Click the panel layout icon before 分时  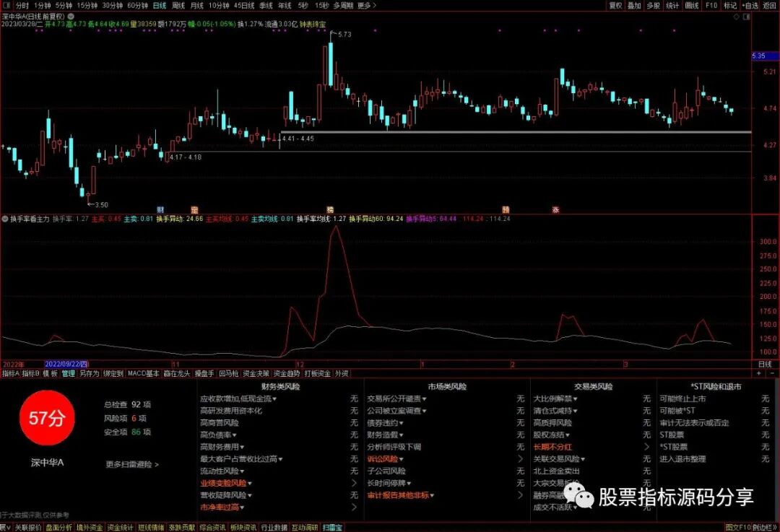click(x=6, y=6)
